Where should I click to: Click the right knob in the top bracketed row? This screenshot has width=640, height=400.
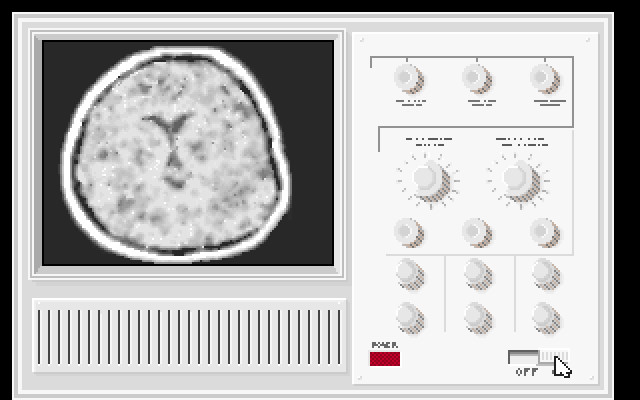click(545, 77)
